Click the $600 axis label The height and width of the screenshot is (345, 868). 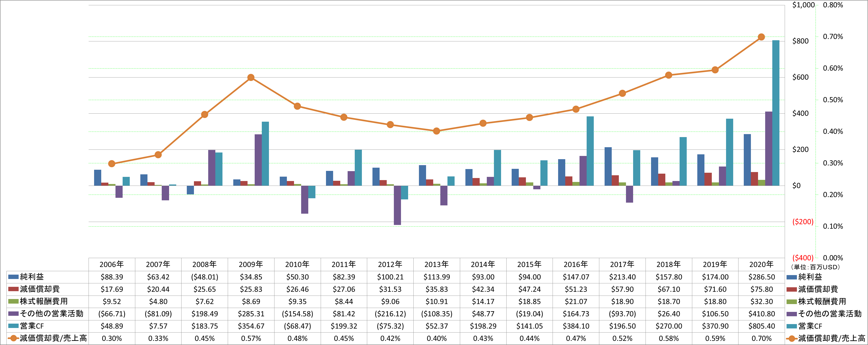pos(800,77)
